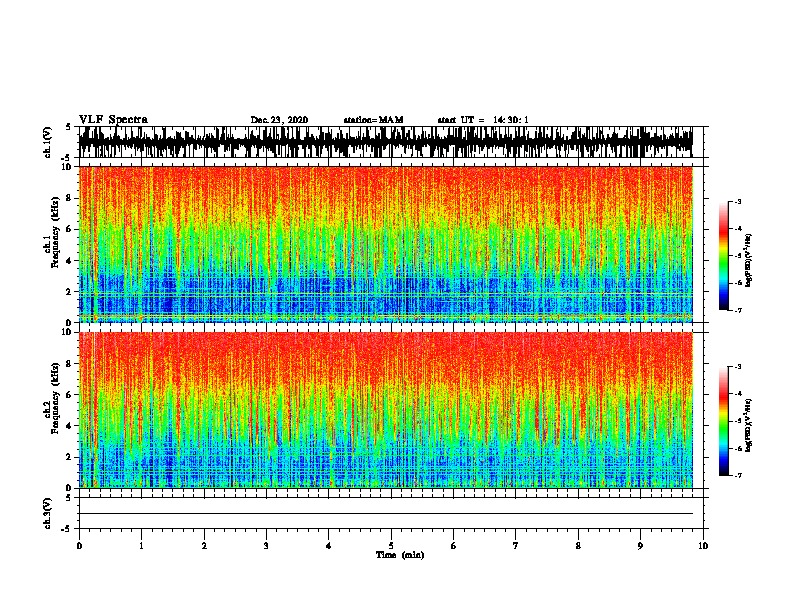Click time axis tick label "5"
Viewport: 792px width, 612px height.
pyautogui.click(x=391, y=545)
